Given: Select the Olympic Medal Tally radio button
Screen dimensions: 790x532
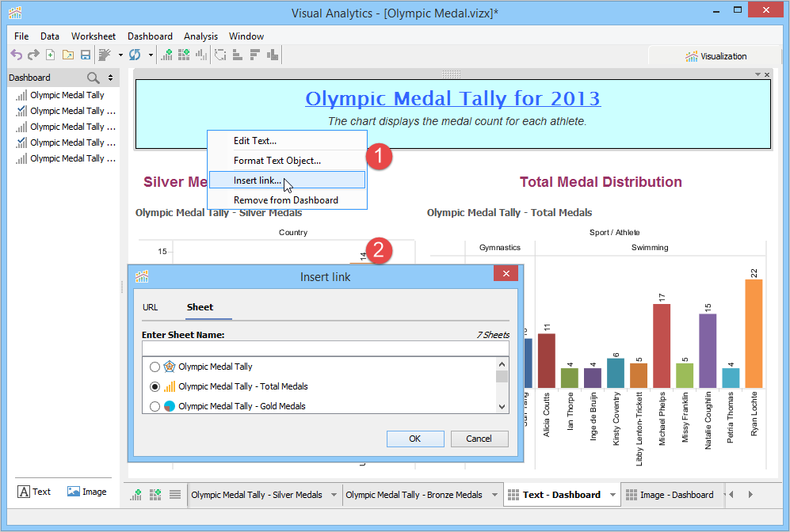Looking at the screenshot, I should (155, 367).
